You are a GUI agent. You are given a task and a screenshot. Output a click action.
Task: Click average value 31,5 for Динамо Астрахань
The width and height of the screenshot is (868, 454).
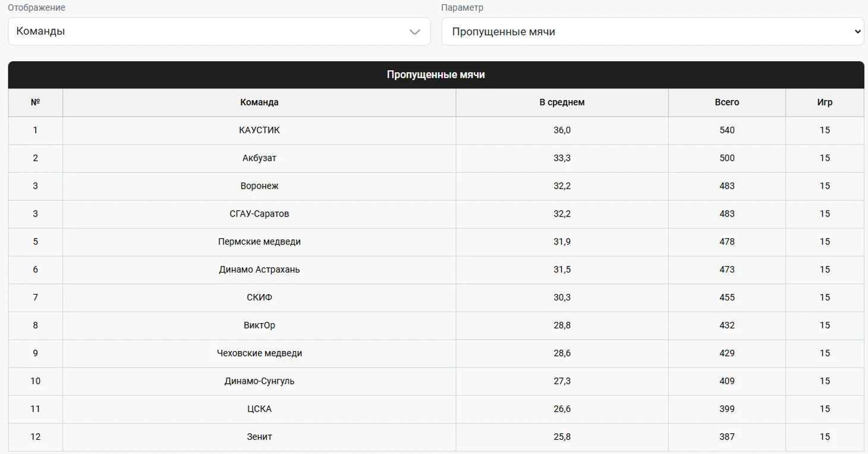click(x=562, y=270)
